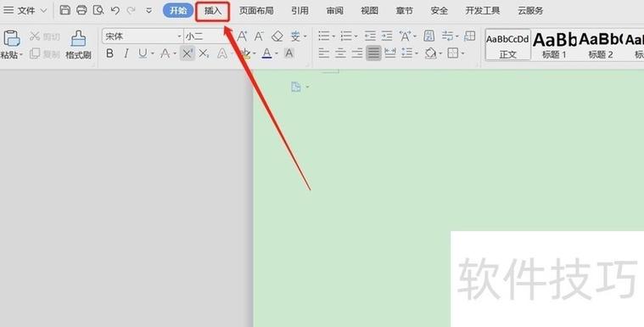Click the Chinese text layout A icon
Viewport: 644px width, 327px height.
click(405, 37)
